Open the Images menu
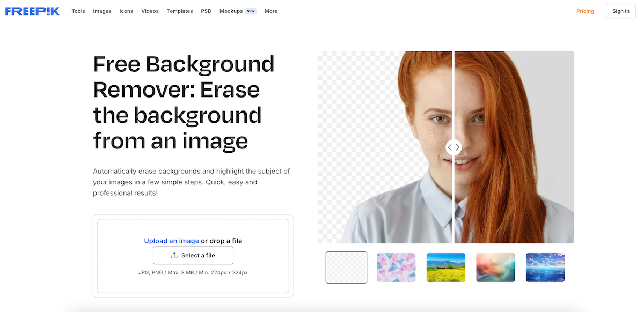Screen dimensions: 644x312 tap(102, 11)
